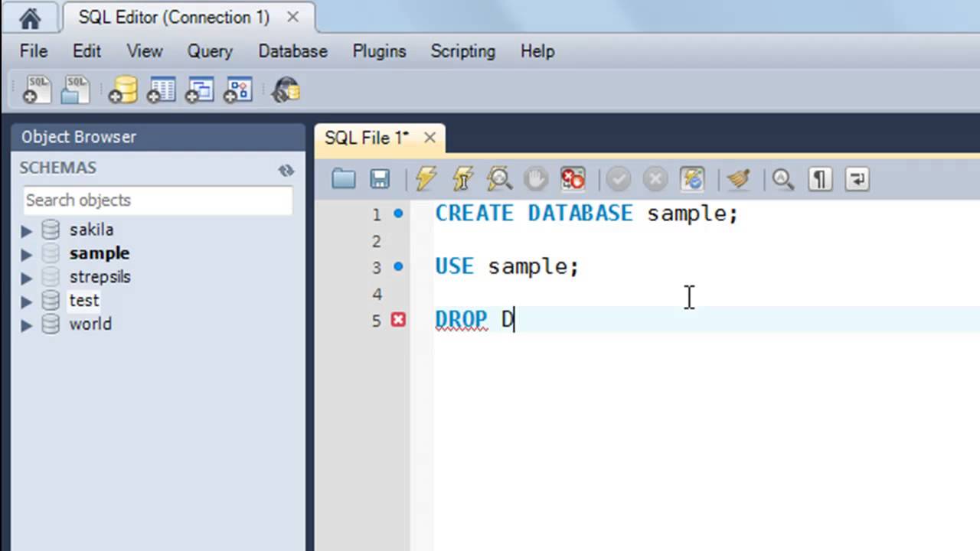The width and height of the screenshot is (980, 551).
Task: Create a new SQL tab icon
Action: 37,90
